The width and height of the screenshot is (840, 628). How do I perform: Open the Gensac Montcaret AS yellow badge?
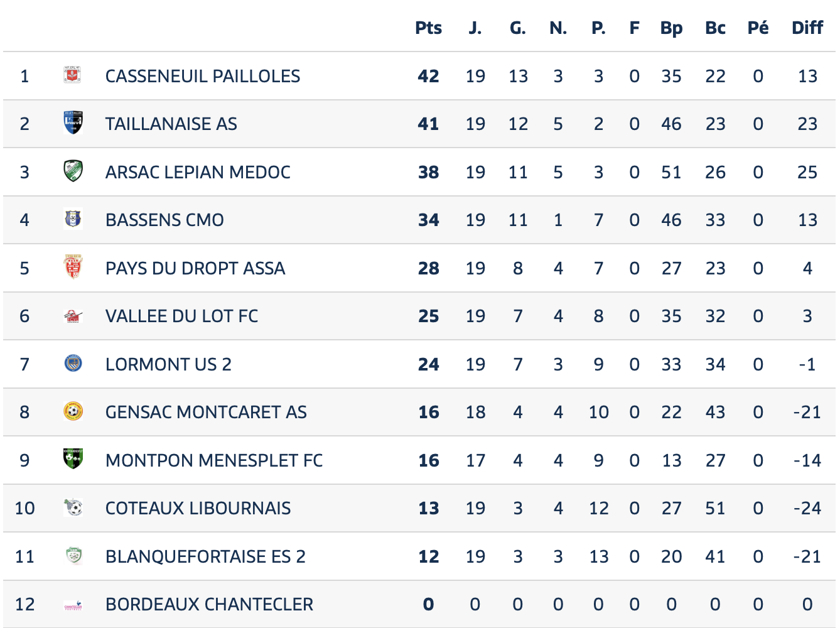click(73, 411)
